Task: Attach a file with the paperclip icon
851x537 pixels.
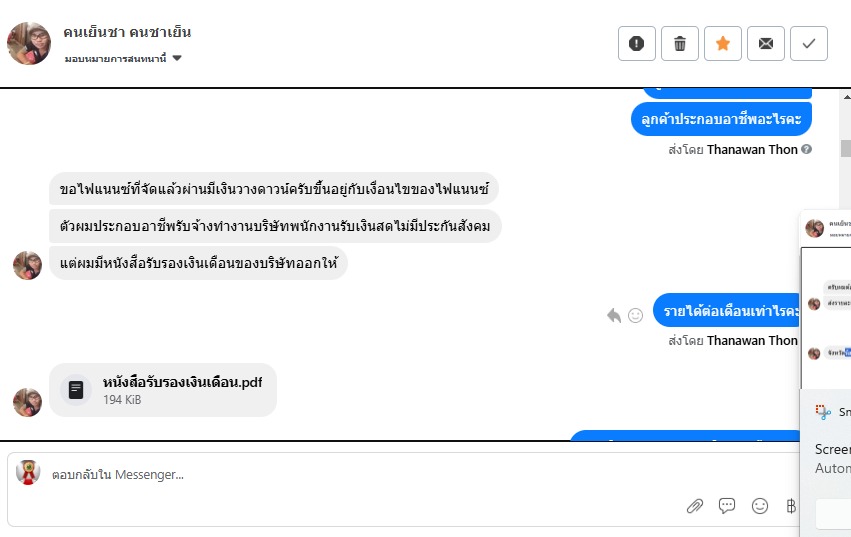Action: coord(695,506)
